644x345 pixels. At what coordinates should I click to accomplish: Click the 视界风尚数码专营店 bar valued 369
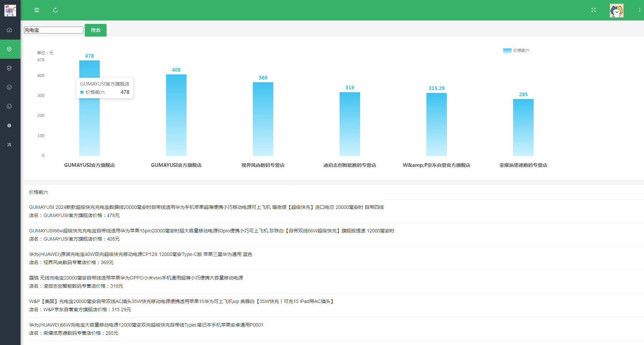pyautogui.click(x=263, y=119)
